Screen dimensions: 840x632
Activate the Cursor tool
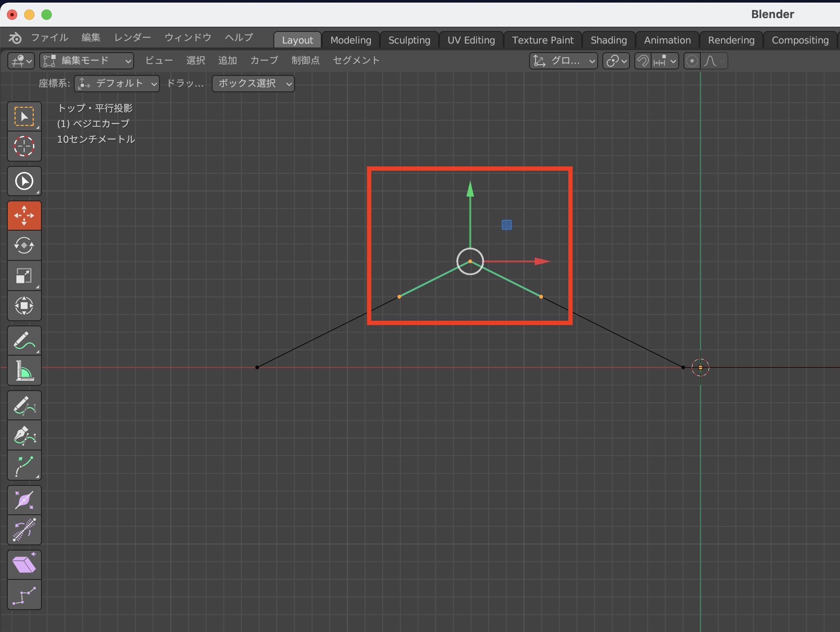point(24,147)
